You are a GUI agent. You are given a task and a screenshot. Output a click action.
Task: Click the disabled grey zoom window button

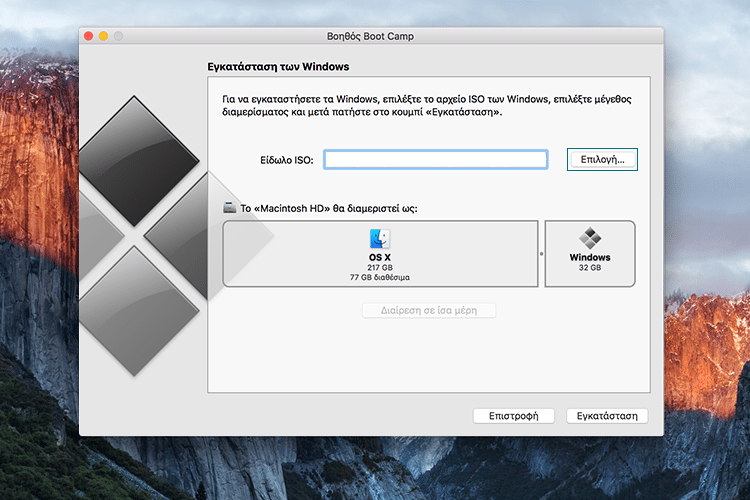[x=118, y=36]
